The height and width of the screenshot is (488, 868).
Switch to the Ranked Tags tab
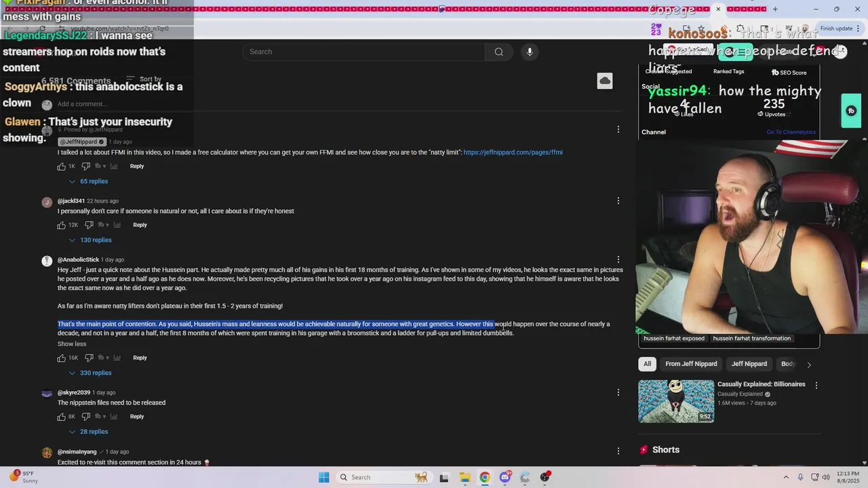(x=728, y=71)
